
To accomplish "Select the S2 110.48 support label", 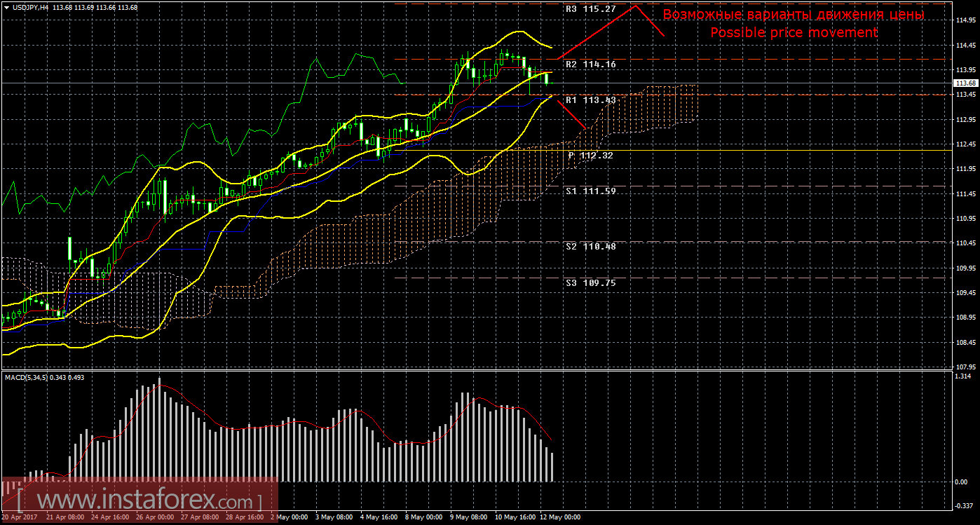I will tap(590, 246).
